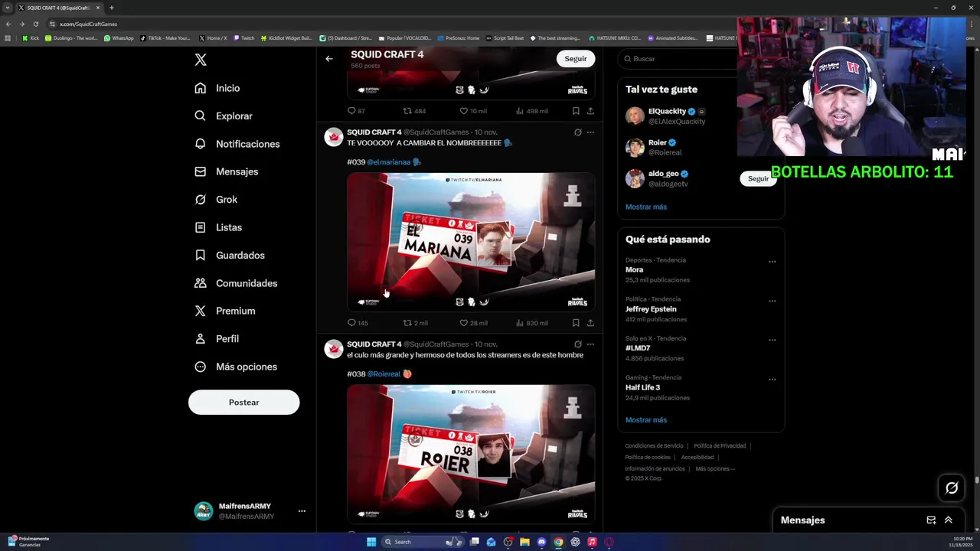980x551 pixels.
Task: Expand Más opciones in the sidebar
Action: pyautogui.click(x=236, y=367)
